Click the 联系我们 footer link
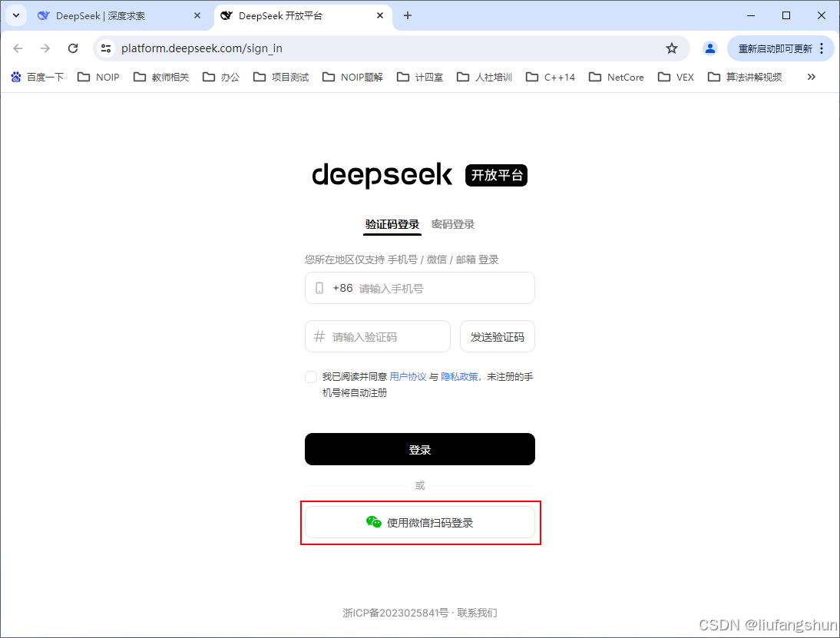 [477, 613]
